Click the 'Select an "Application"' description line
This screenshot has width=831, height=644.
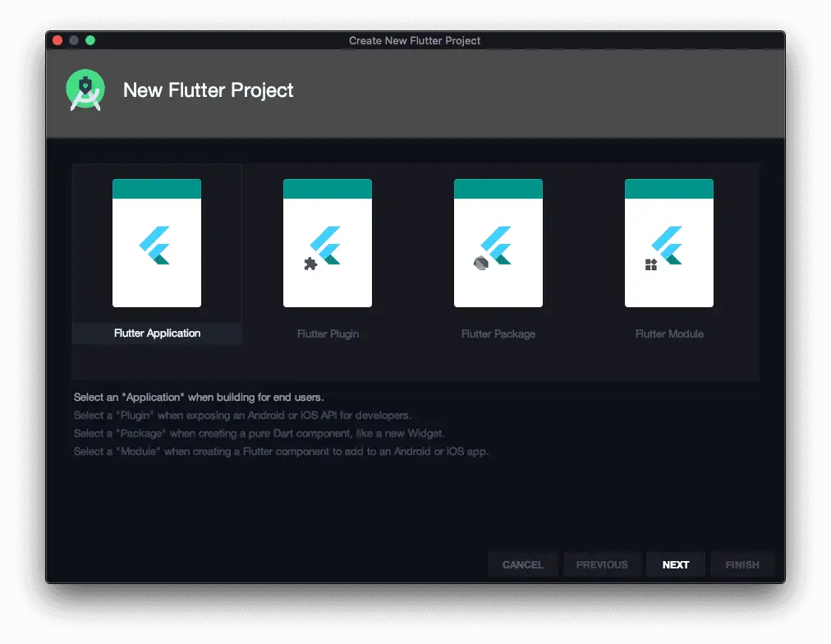(199, 397)
